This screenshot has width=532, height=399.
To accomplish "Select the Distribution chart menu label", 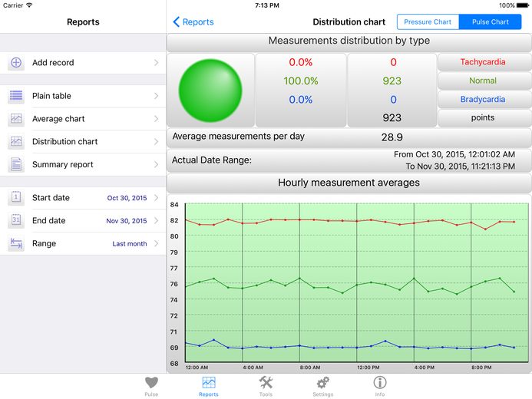I will click(64, 141).
